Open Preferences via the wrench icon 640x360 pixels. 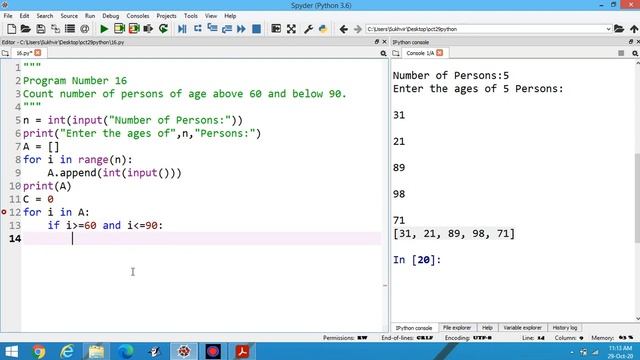(x=308, y=29)
